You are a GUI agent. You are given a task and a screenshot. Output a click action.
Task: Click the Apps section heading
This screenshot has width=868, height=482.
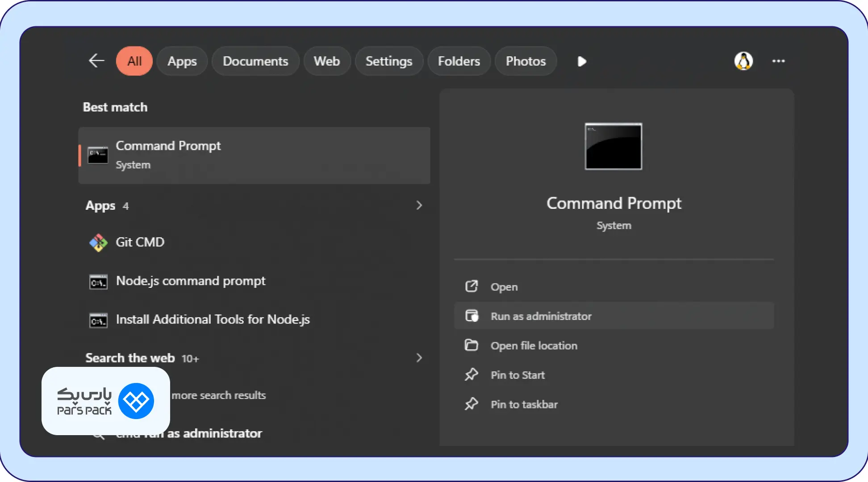[x=100, y=206]
